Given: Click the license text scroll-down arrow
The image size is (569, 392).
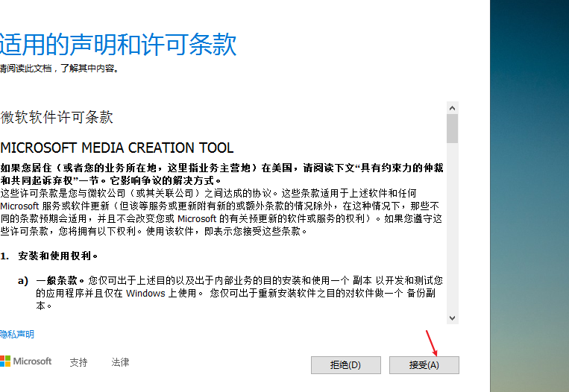Looking at the screenshot, I should 452,318.
